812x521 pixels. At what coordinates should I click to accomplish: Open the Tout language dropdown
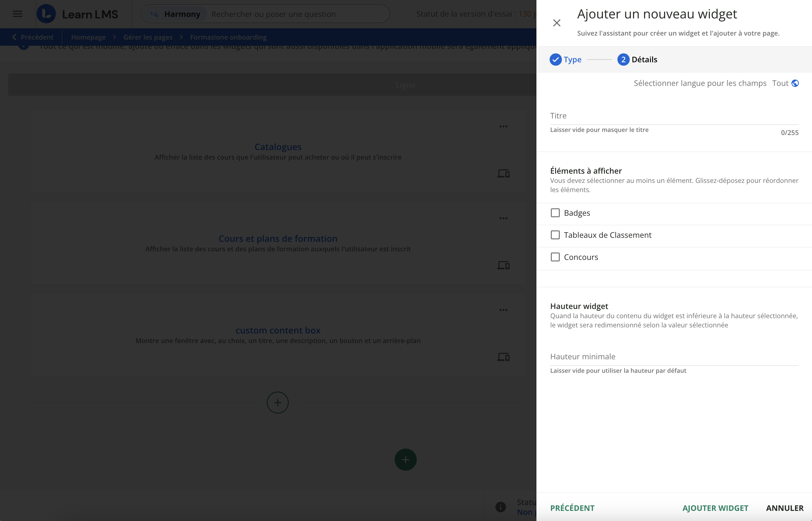[780, 83]
